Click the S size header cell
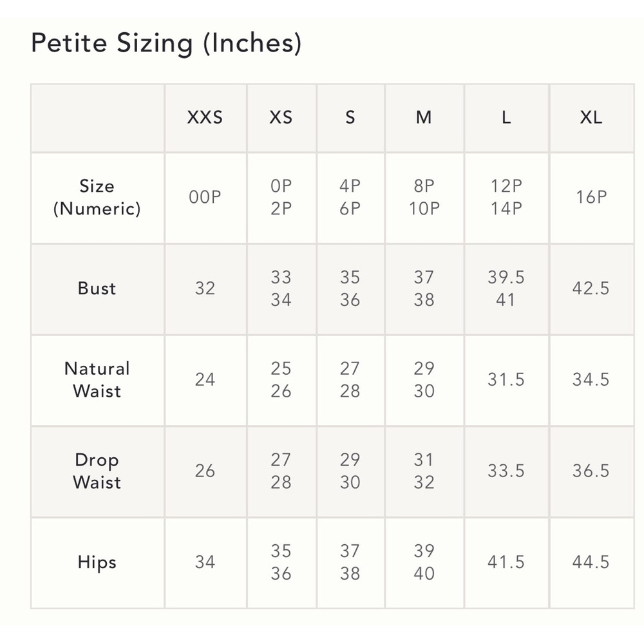Screen dimensions: 644x644 tap(350, 117)
